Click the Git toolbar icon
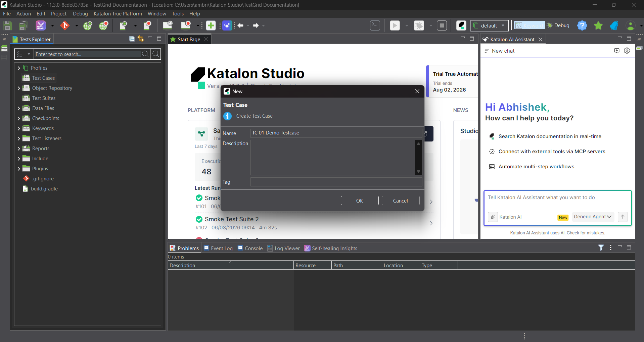This screenshot has height=342, width=644. (x=65, y=25)
